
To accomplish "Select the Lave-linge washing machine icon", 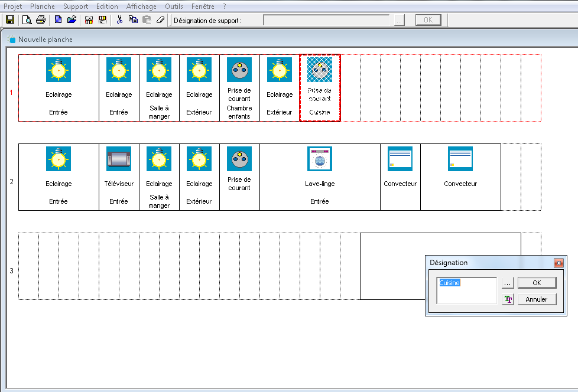I will point(320,159).
